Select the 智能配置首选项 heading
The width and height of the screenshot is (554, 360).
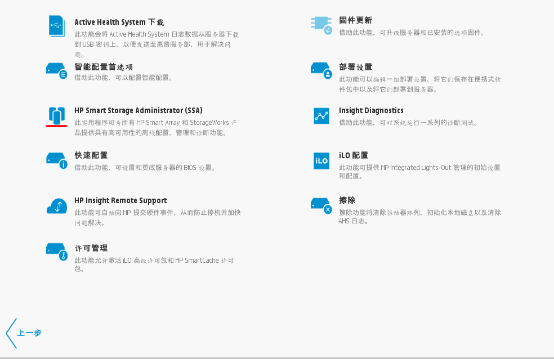coord(103,67)
